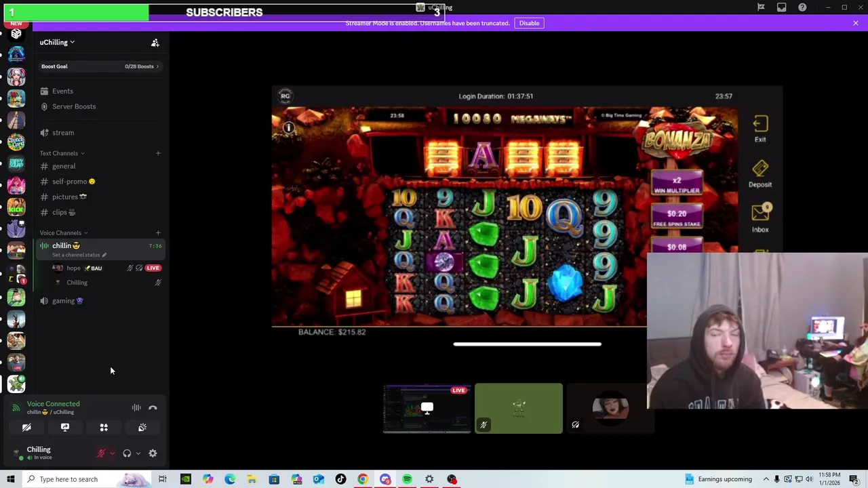The height and width of the screenshot is (488, 868).
Task: Select the deafened participant avatar tile
Action: [610, 408]
